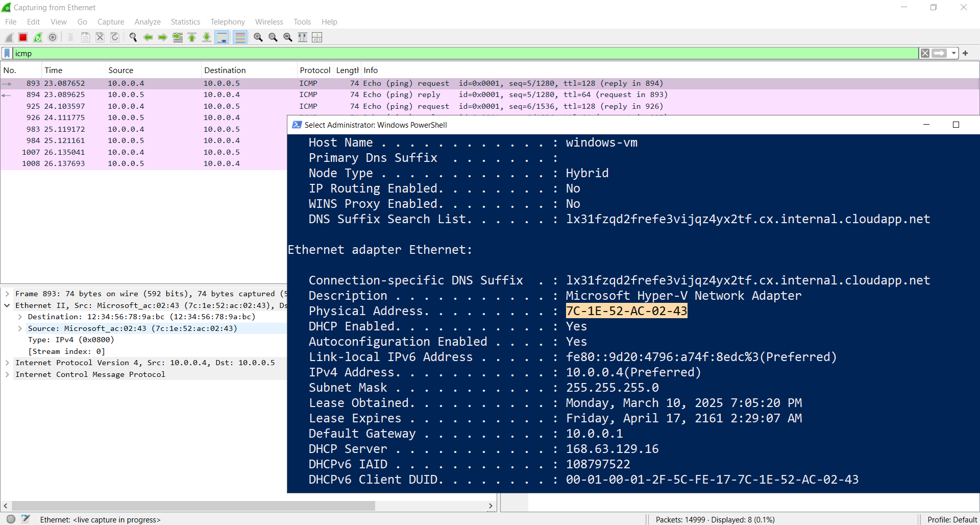
Task: Reload the capture file
Action: click(x=115, y=37)
